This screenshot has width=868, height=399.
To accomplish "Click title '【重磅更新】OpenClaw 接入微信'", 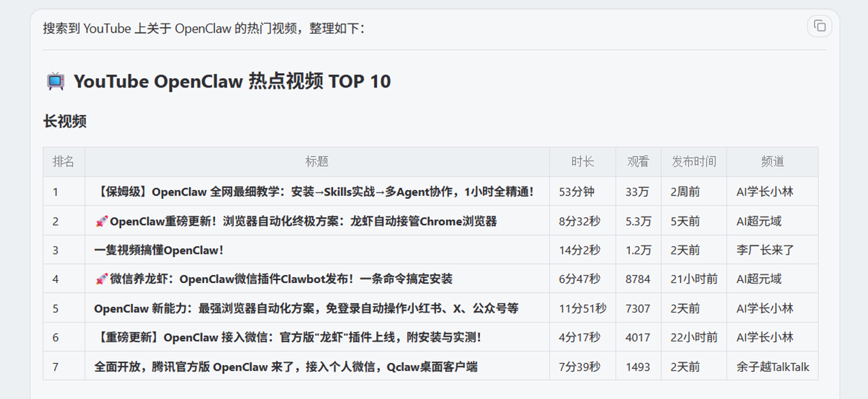I will tap(288, 337).
